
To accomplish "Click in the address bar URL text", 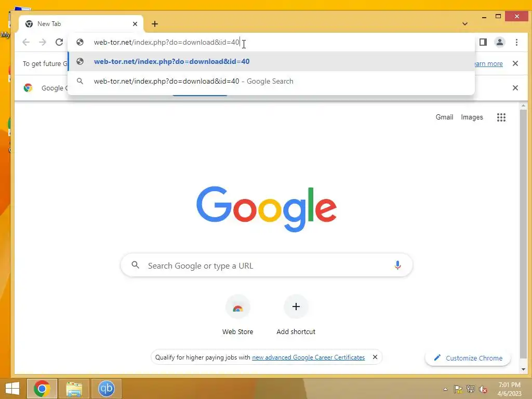I will pos(167,42).
